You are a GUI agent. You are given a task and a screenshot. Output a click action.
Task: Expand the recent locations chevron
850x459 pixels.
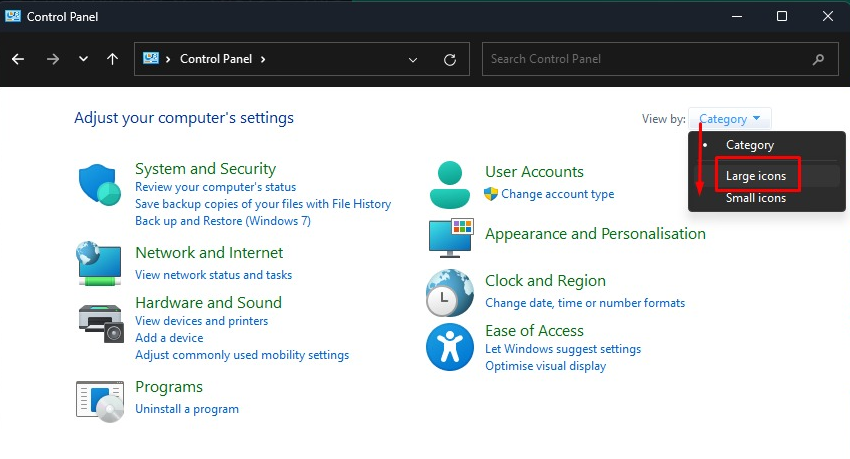[x=83, y=59]
